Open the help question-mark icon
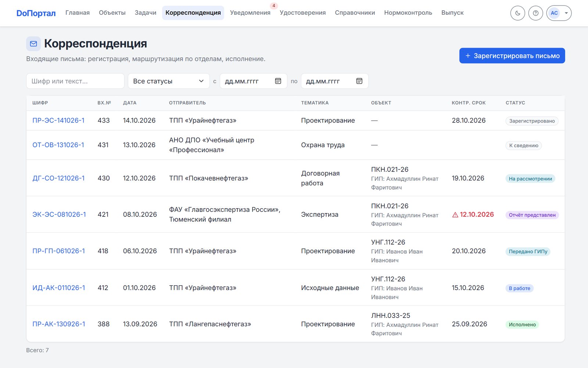Image resolution: width=588 pixels, height=368 pixels. click(x=535, y=13)
